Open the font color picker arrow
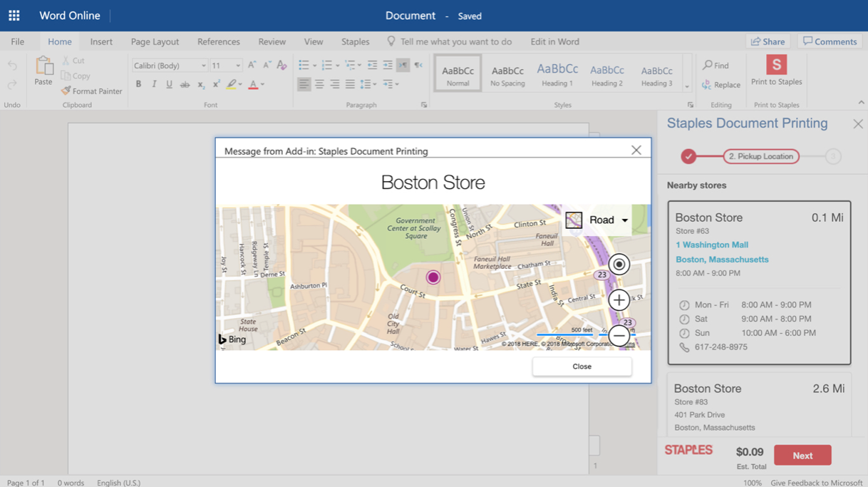 (x=262, y=85)
